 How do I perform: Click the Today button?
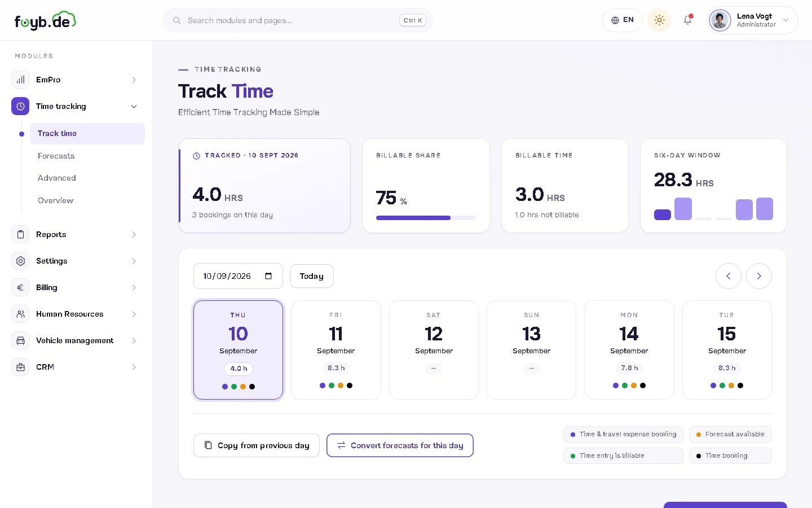[312, 276]
